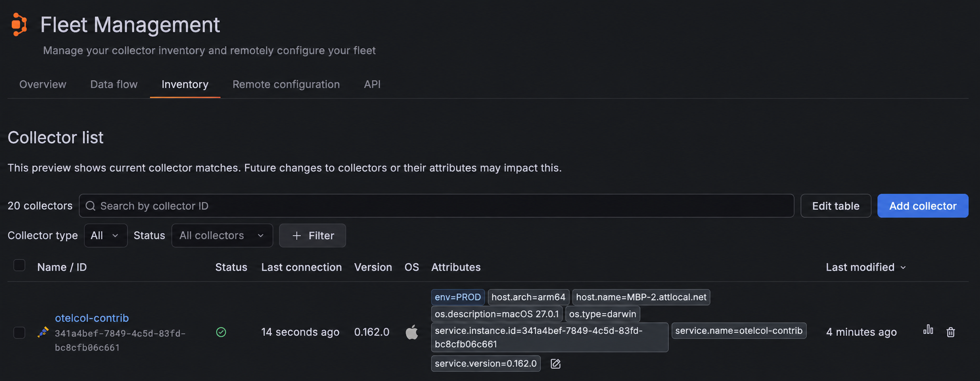Click the 0.162.0 version value
Viewport: 980px width, 381px height.
click(x=372, y=332)
